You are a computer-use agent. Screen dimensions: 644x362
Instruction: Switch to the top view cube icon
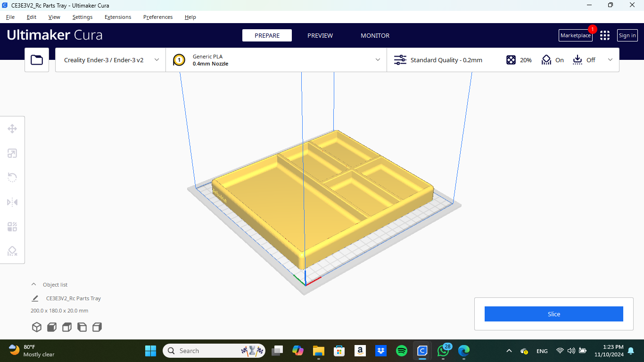click(x=67, y=327)
